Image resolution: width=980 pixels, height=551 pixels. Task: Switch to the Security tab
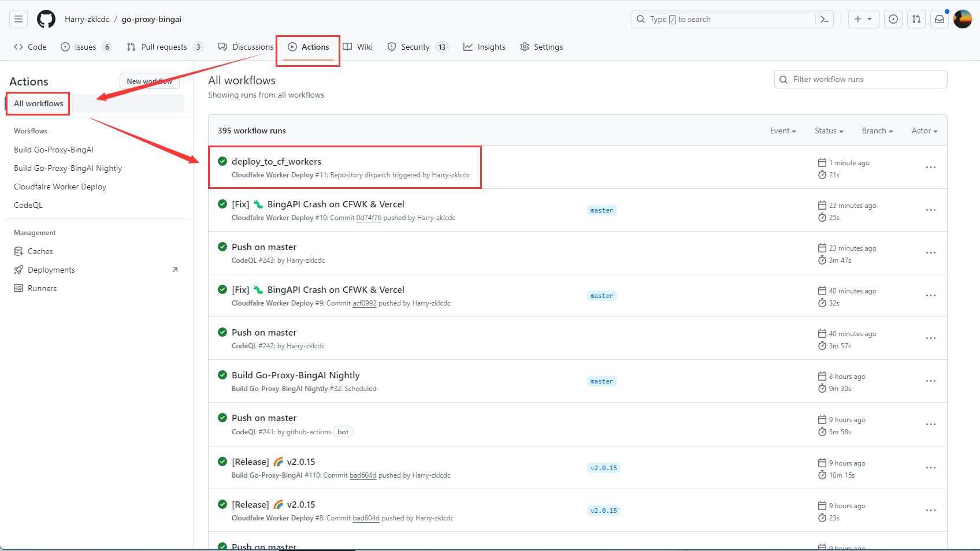click(x=415, y=47)
